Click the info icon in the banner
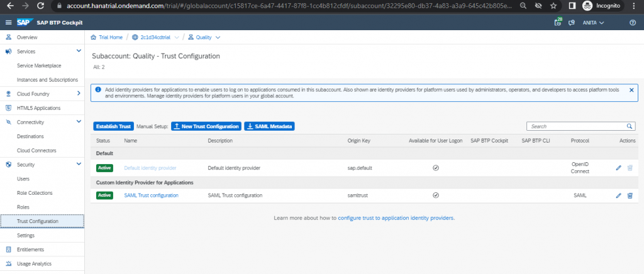 click(98, 89)
